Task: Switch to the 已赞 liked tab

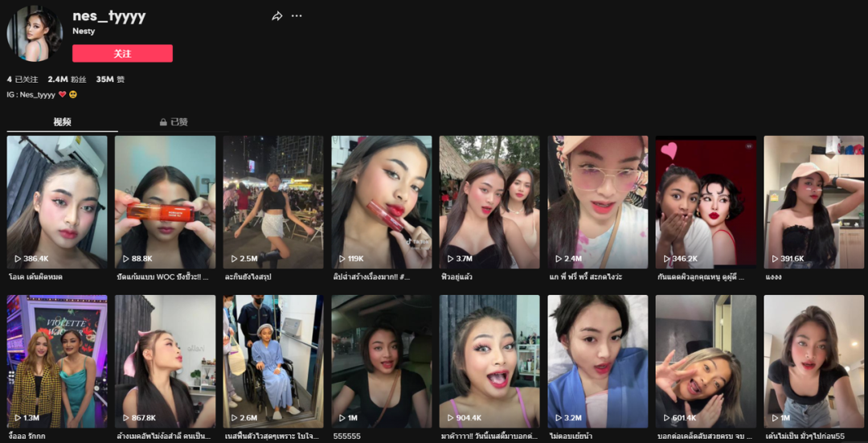Action: click(174, 122)
